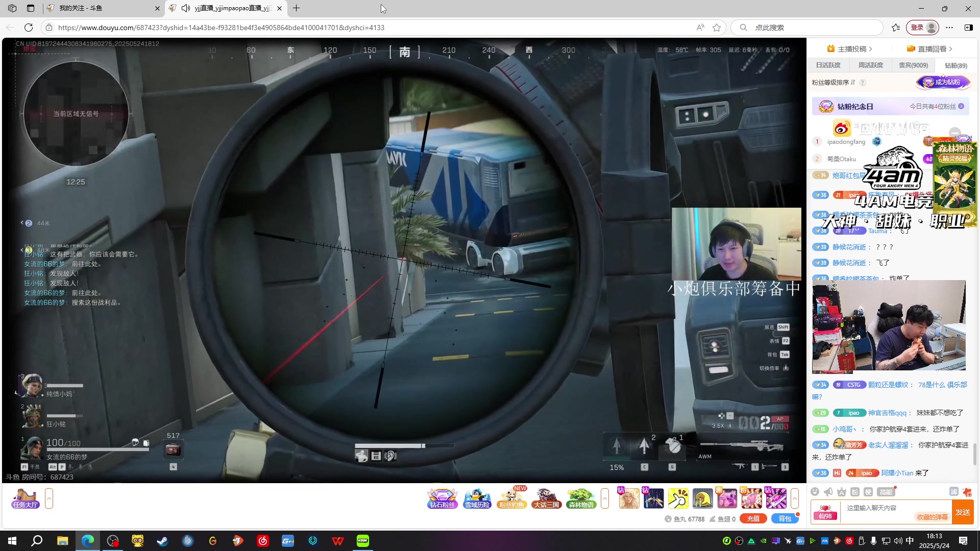Open Steam from the taskbar

click(162, 541)
